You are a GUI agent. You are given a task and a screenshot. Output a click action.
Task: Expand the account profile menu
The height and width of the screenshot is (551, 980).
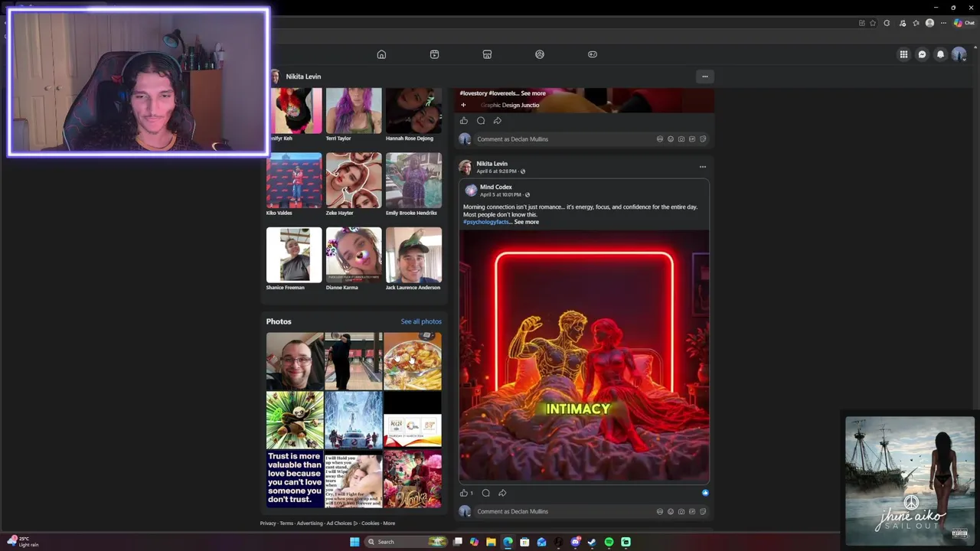point(959,54)
